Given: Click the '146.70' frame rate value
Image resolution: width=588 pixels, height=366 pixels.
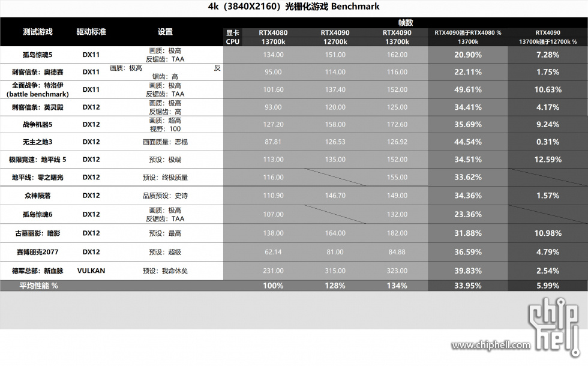Looking at the screenshot, I should coord(335,196).
